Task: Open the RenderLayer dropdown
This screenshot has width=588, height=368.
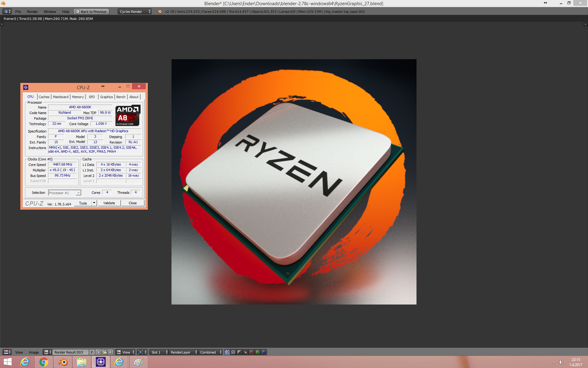Action: tap(183, 352)
